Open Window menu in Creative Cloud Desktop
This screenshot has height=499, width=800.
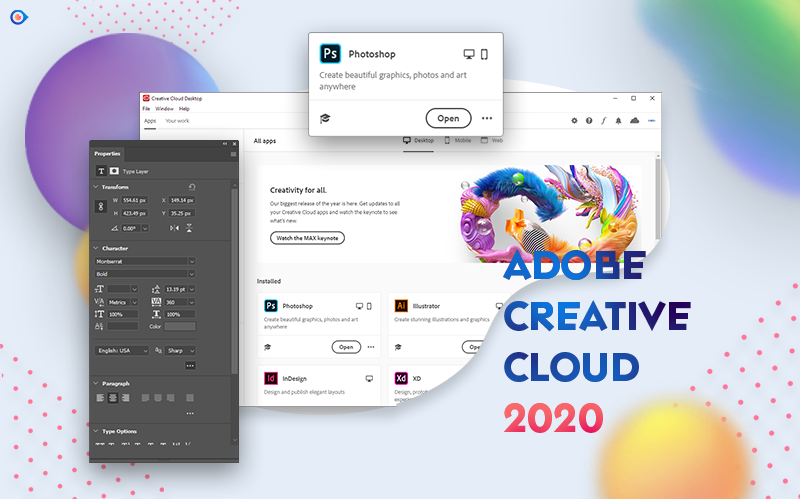164,109
